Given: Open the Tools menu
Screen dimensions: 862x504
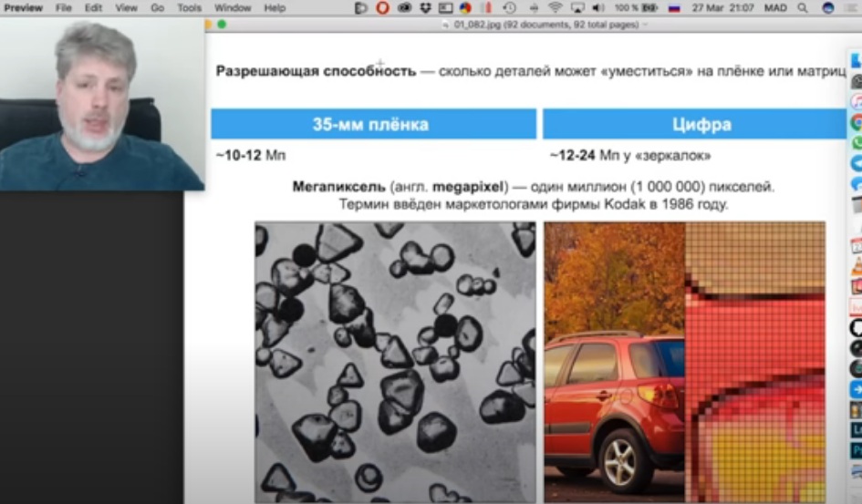Looking at the screenshot, I should (189, 7).
